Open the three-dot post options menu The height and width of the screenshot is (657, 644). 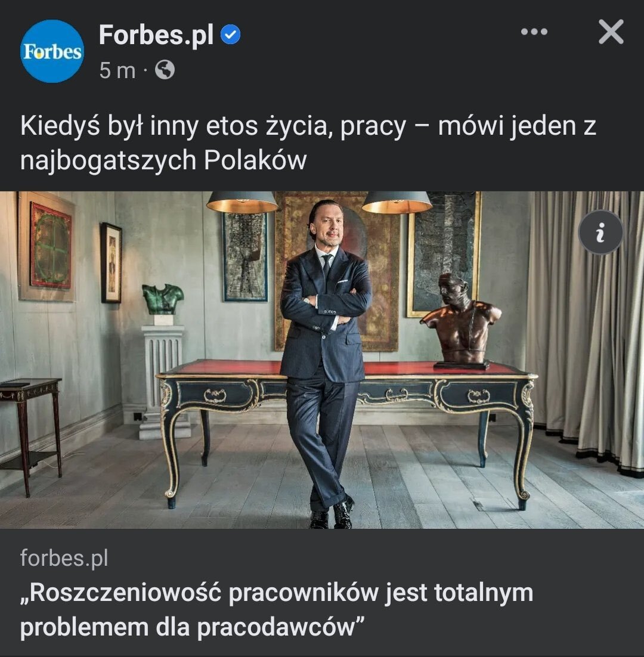[534, 32]
